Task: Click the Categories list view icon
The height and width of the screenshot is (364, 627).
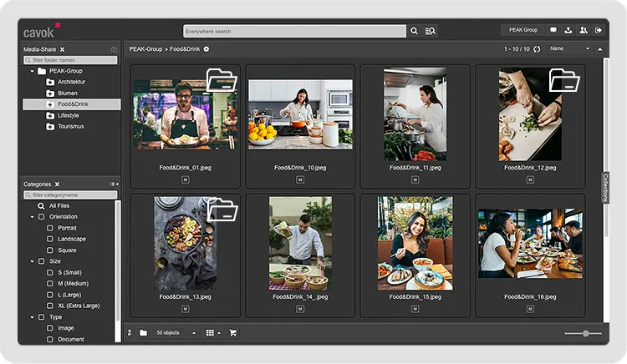Action: [114, 184]
